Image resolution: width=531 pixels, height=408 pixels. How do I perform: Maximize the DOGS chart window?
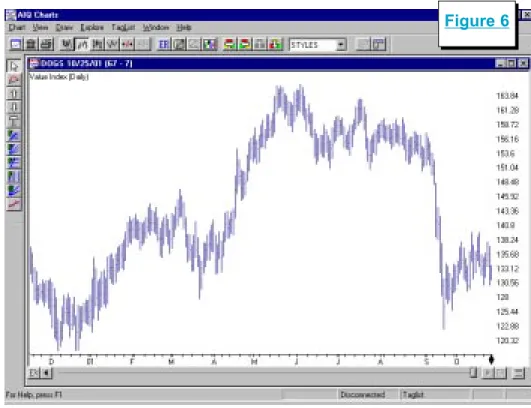tap(512, 63)
